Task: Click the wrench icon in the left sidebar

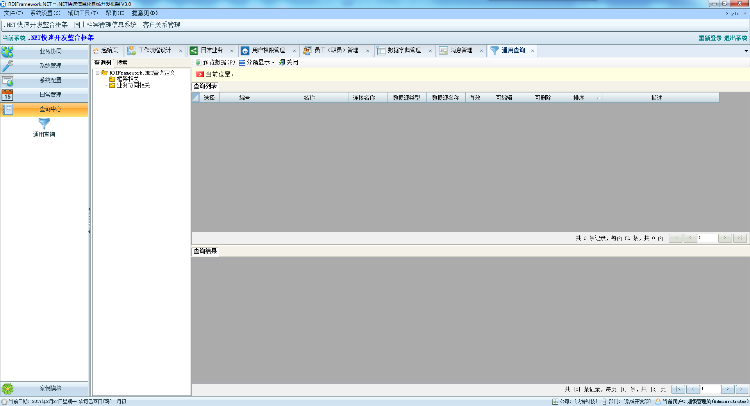Action: click(x=8, y=66)
